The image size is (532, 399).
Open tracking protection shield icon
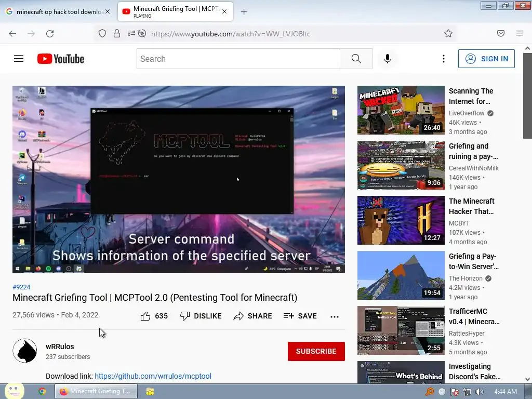click(x=102, y=33)
